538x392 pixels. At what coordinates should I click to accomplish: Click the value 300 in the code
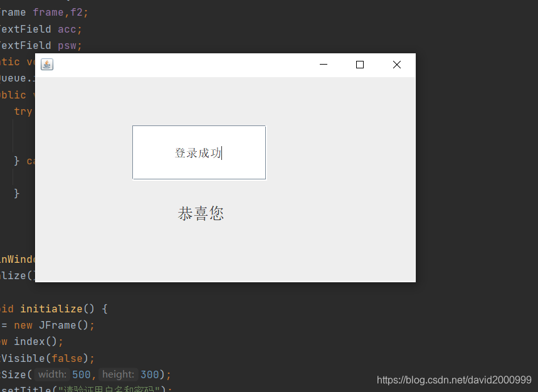(x=150, y=374)
